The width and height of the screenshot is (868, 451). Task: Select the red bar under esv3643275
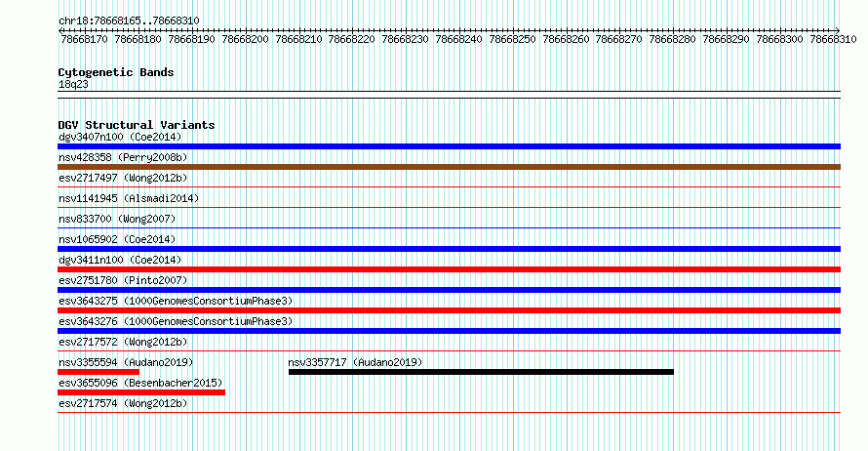[x=449, y=310]
